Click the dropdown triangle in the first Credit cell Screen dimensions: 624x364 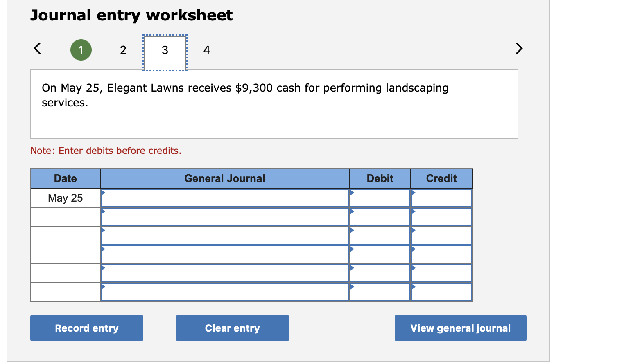point(413,192)
